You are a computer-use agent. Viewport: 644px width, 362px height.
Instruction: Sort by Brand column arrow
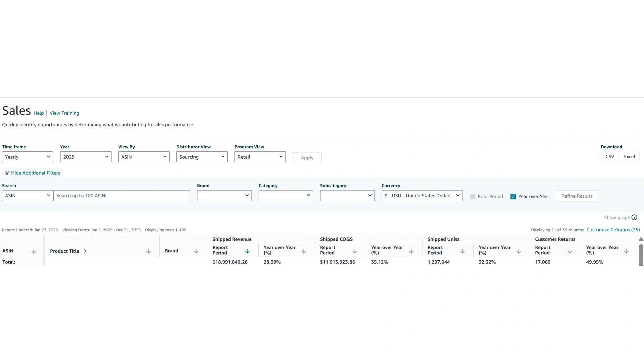coord(196,251)
